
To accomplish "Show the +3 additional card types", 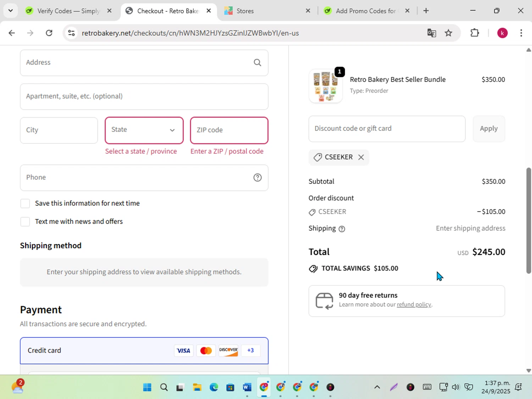I will click(251, 350).
